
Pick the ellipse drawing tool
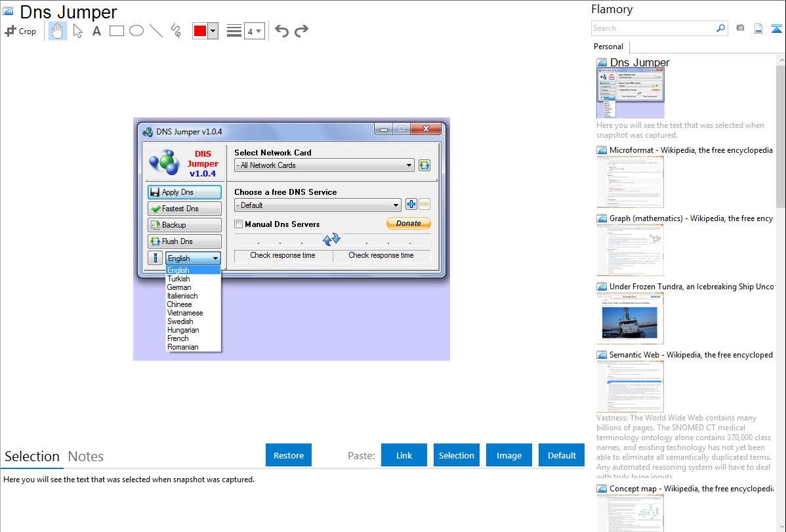tap(136, 31)
